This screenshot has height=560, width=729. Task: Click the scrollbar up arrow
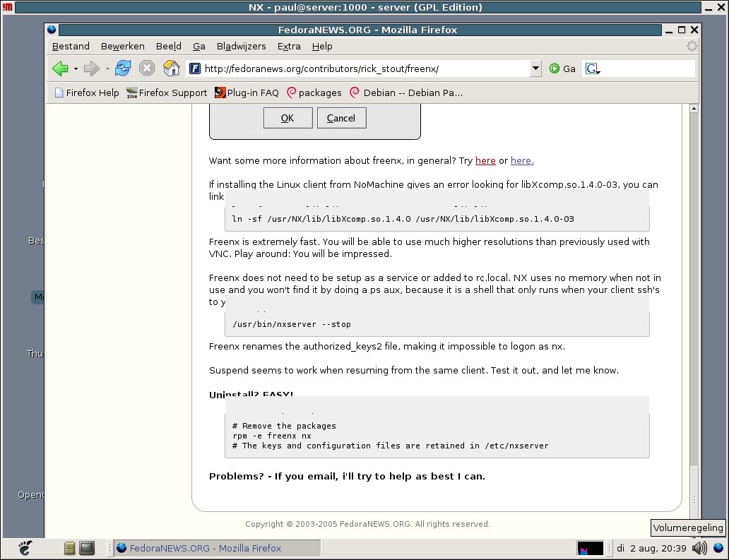pyautogui.click(x=694, y=108)
